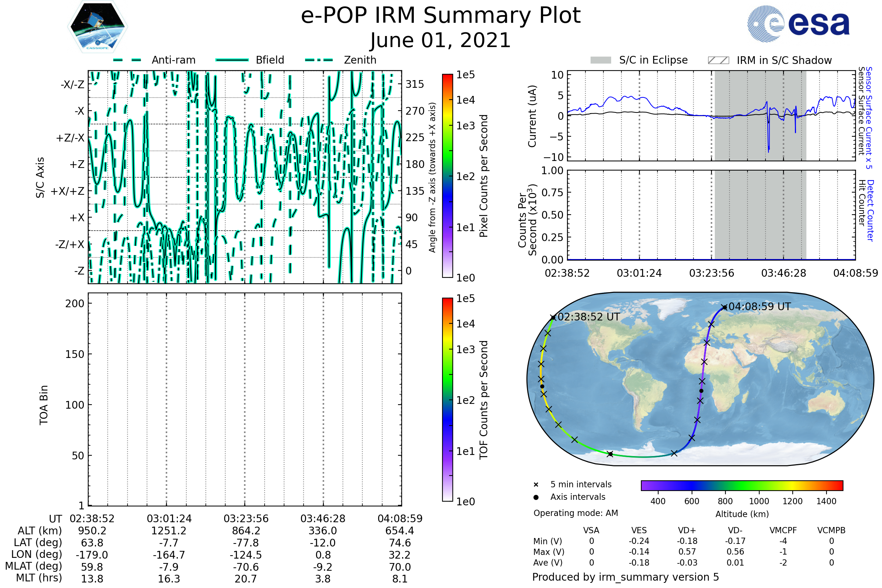Click the Pixel Counts per Second colorbar
The height and width of the screenshot is (588, 882).
(447, 176)
